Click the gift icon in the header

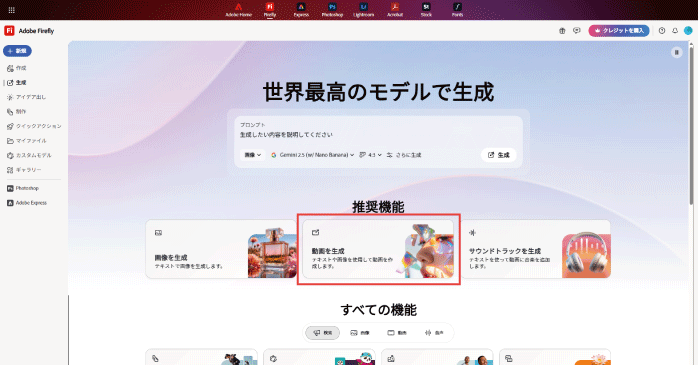point(562,31)
